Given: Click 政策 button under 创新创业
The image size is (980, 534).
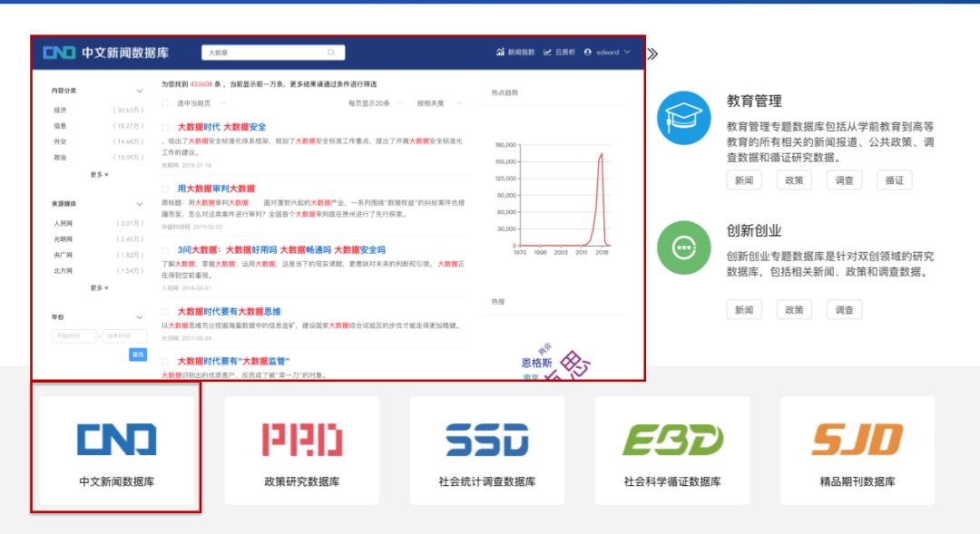Looking at the screenshot, I should click(794, 310).
